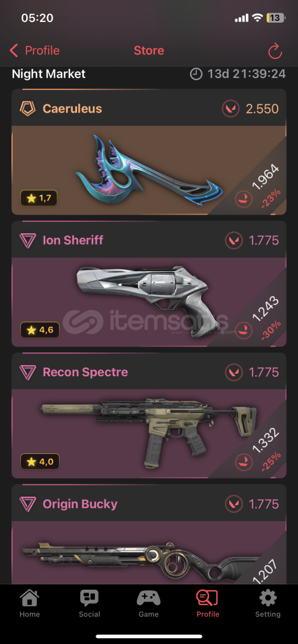Open the Home tab

point(30,603)
